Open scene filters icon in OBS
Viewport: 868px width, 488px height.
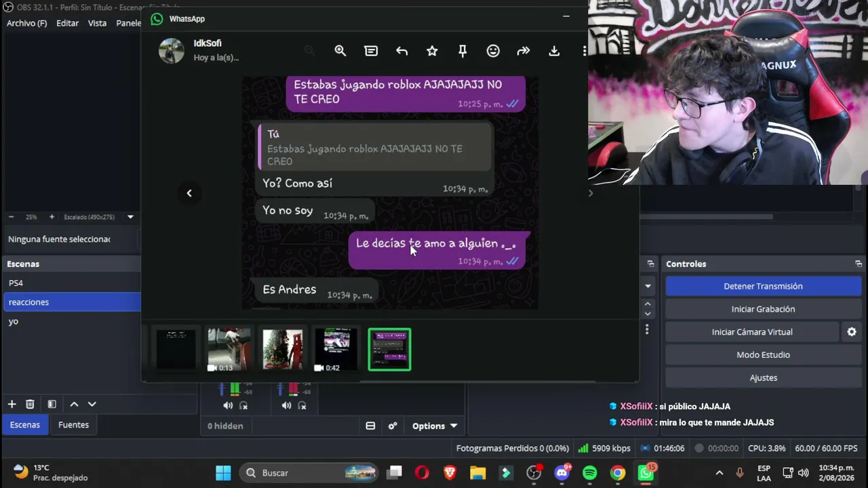click(52, 404)
